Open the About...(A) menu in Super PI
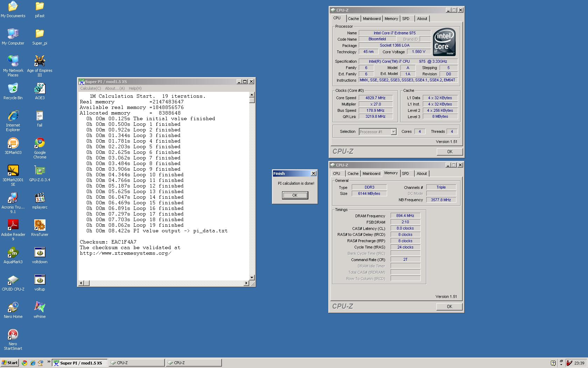The image size is (588, 368). (x=115, y=88)
